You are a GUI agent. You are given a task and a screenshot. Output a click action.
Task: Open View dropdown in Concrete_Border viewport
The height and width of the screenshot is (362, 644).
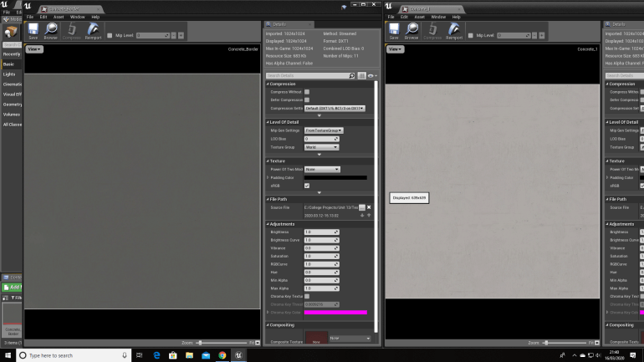(34, 49)
